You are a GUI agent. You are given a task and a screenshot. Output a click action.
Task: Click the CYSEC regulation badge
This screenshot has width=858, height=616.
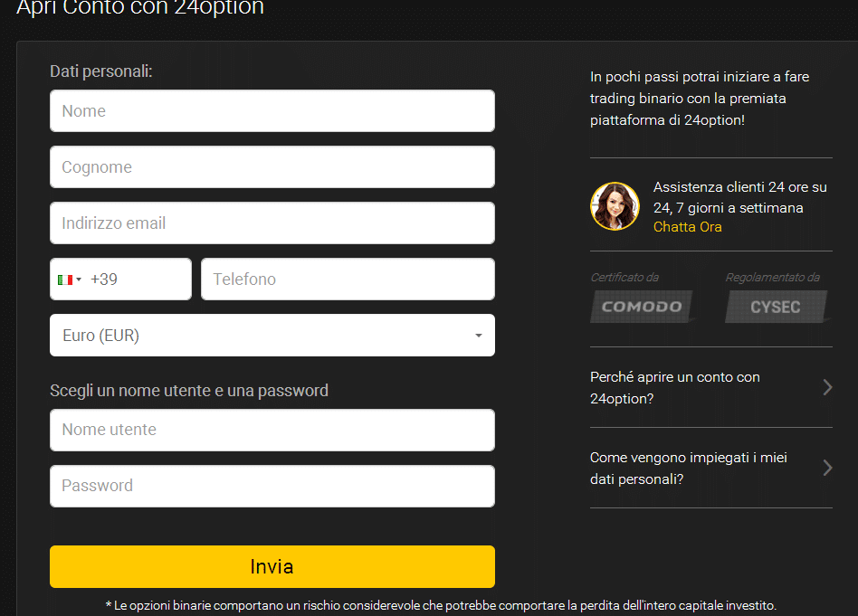click(776, 307)
